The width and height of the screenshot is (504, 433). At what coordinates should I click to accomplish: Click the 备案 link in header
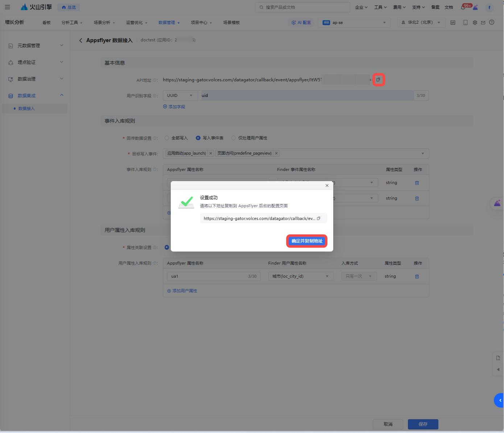tap(435, 7)
